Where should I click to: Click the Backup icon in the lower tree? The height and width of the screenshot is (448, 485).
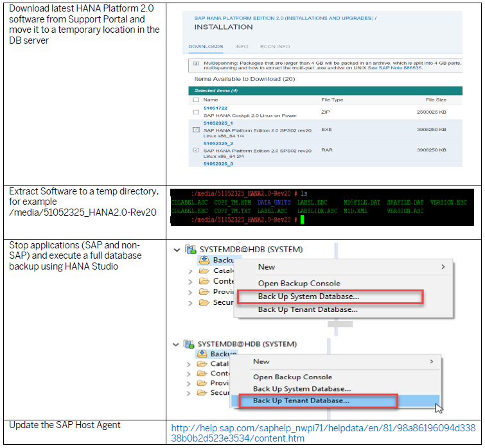200,354
